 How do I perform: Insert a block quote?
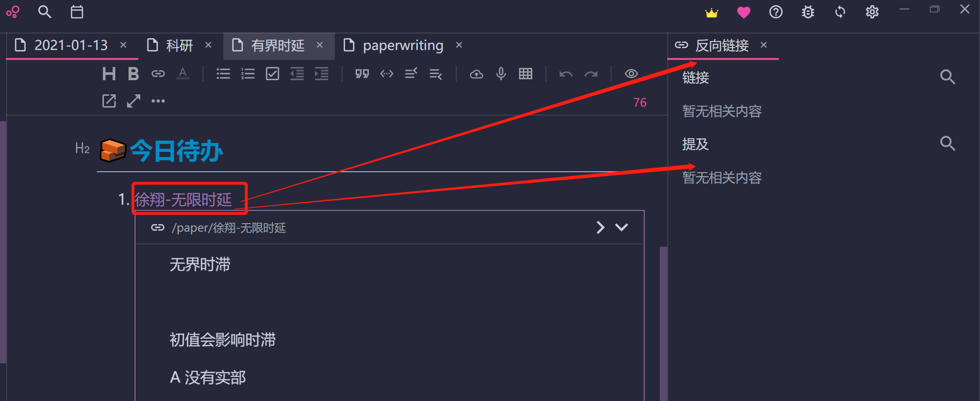(362, 74)
